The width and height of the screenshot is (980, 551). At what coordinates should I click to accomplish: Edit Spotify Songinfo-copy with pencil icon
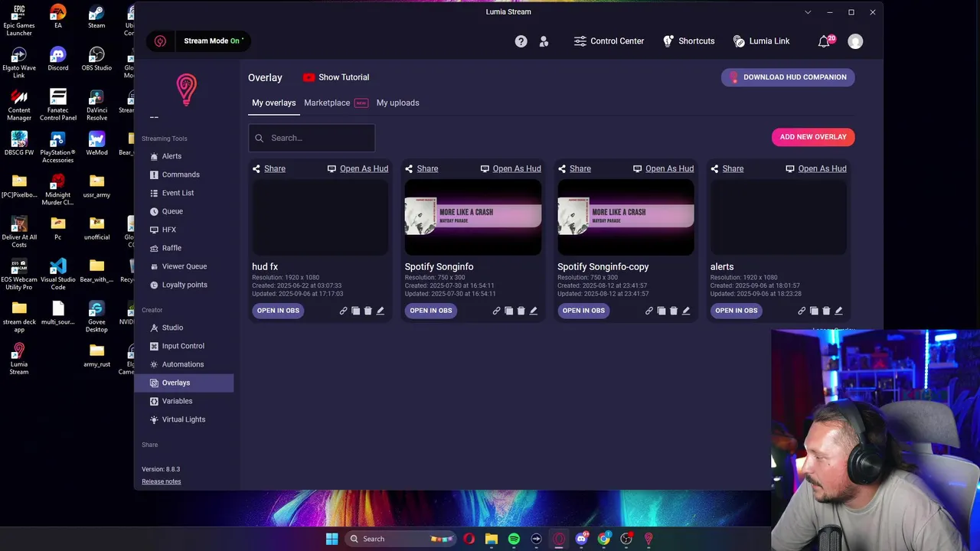pyautogui.click(x=686, y=311)
